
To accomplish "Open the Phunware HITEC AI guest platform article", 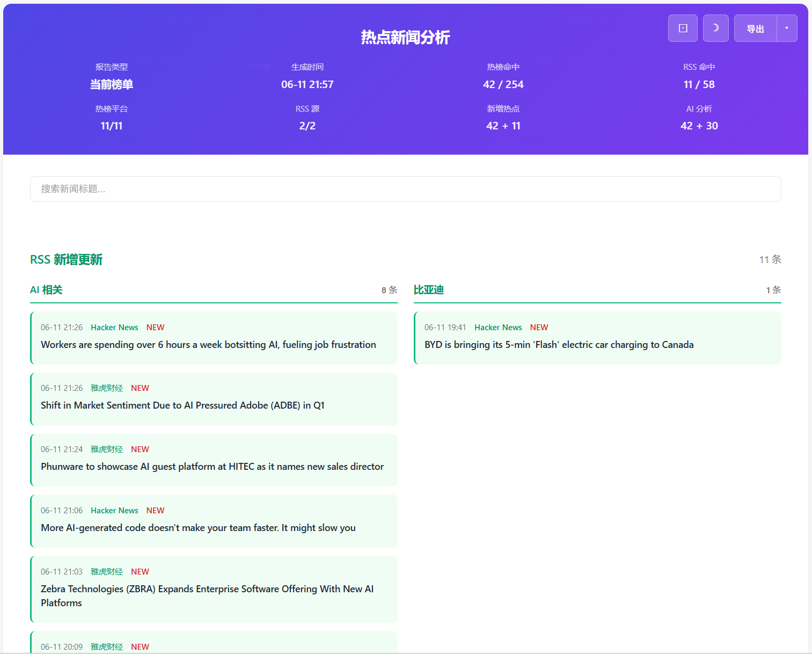I will tap(212, 467).
